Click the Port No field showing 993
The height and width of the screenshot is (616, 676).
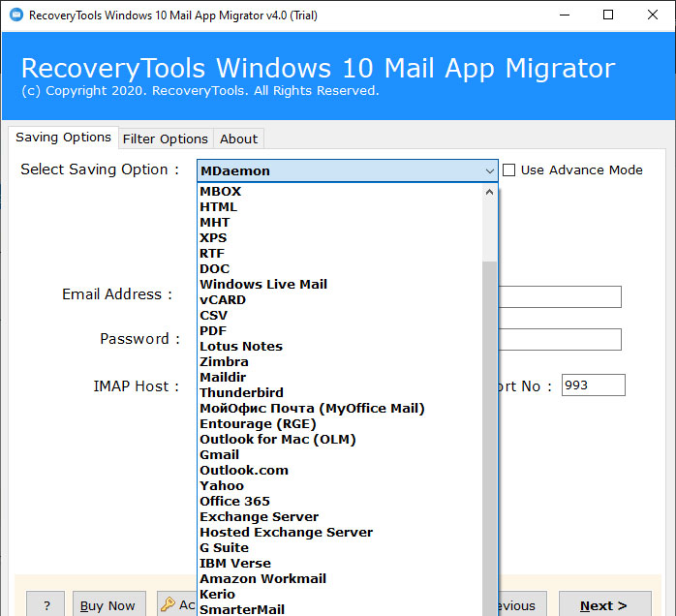(594, 385)
